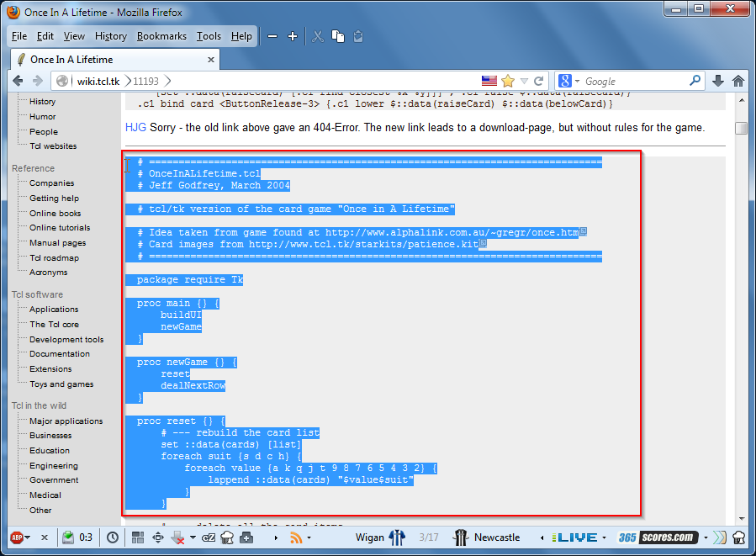
Task: Open the Edit menu
Action: pos(45,36)
